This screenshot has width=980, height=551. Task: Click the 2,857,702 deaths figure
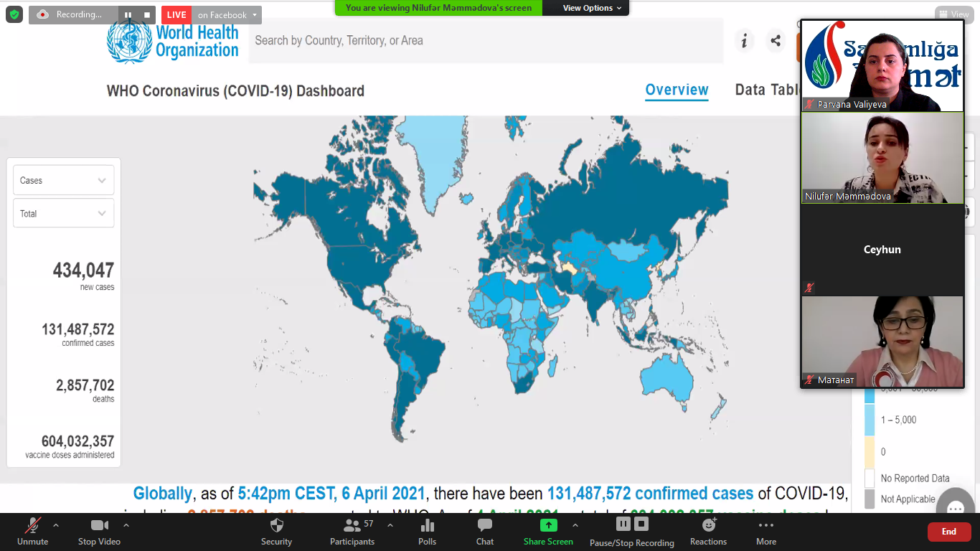coord(85,385)
